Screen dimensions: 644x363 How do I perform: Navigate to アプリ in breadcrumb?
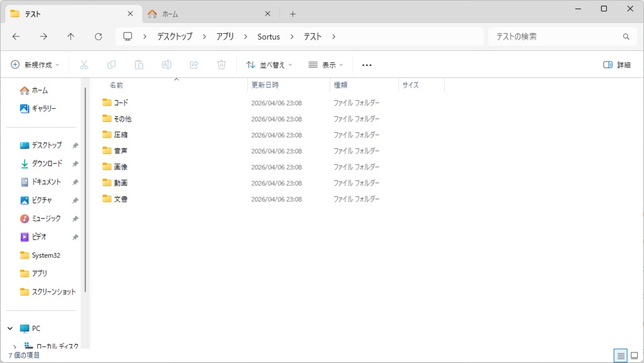[225, 36]
